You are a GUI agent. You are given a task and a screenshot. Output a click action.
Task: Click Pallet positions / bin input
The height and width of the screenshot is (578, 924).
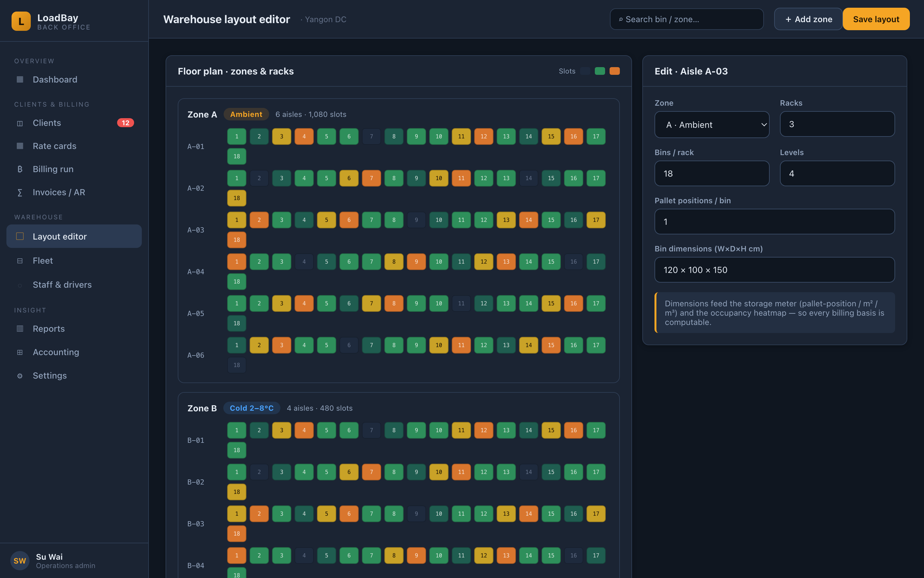tap(774, 222)
